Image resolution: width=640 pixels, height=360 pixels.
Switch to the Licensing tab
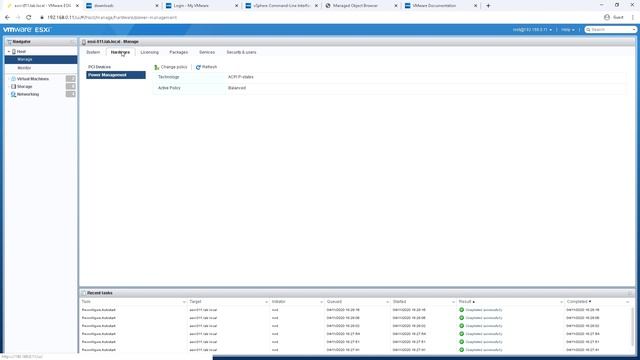coord(149,52)
